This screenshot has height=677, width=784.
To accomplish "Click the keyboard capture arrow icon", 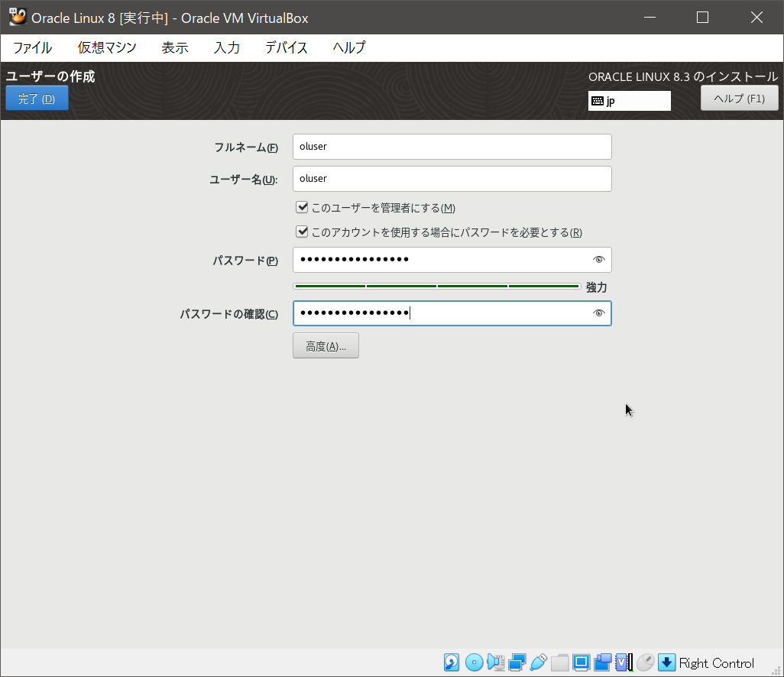I will click(x=666, y=662).
